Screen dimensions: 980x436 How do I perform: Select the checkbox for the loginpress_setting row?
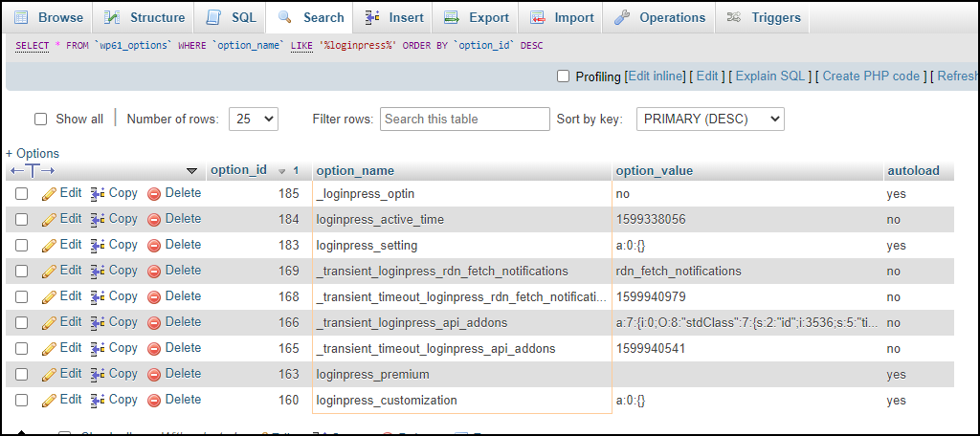pos(22,245)
